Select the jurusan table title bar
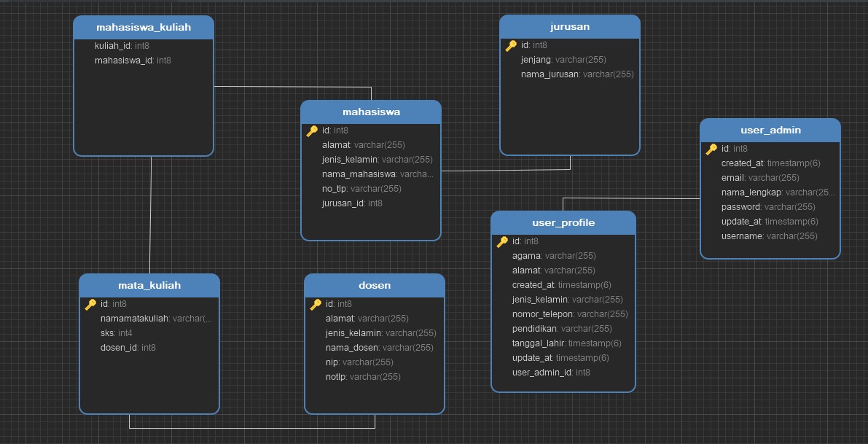Viewport: 868px width, 444px height. (569, 27)
